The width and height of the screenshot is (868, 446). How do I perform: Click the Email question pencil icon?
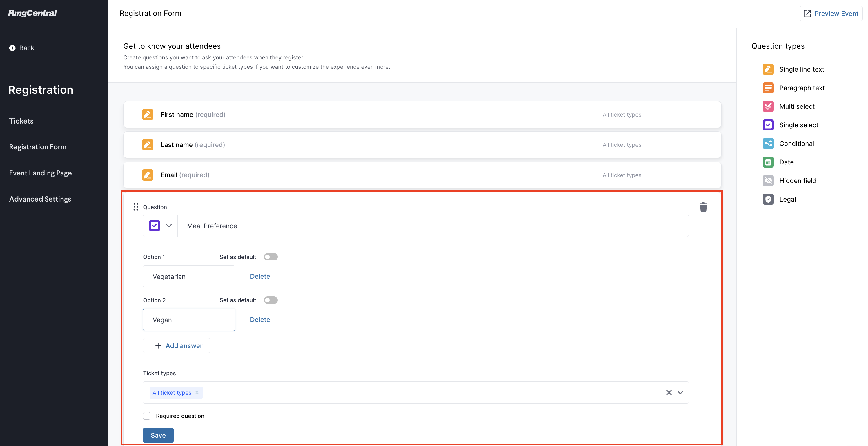coord(148,175)
